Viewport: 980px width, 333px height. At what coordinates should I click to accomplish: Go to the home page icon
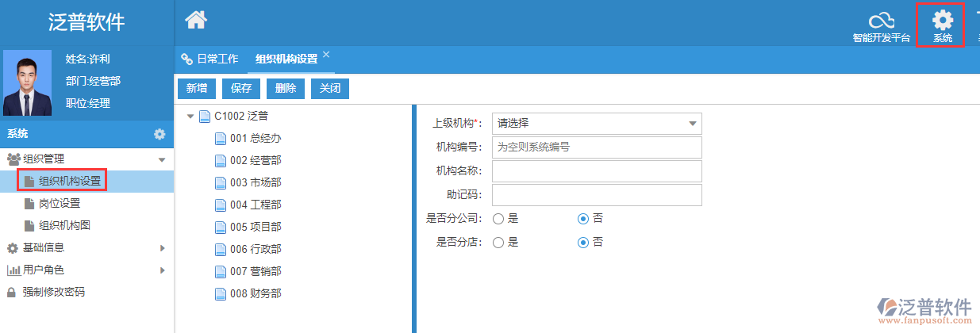196,18
